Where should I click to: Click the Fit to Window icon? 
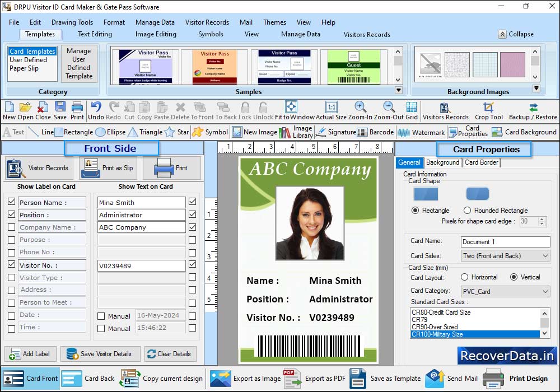pyautogui.click(x=291, y=107)
